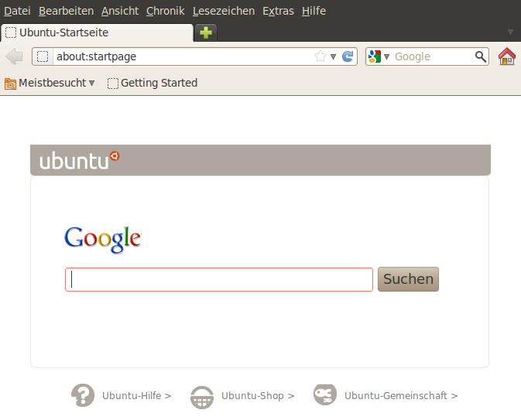Go to the home page icon
The width and height of the screenshot is (521, 420).
507,56
